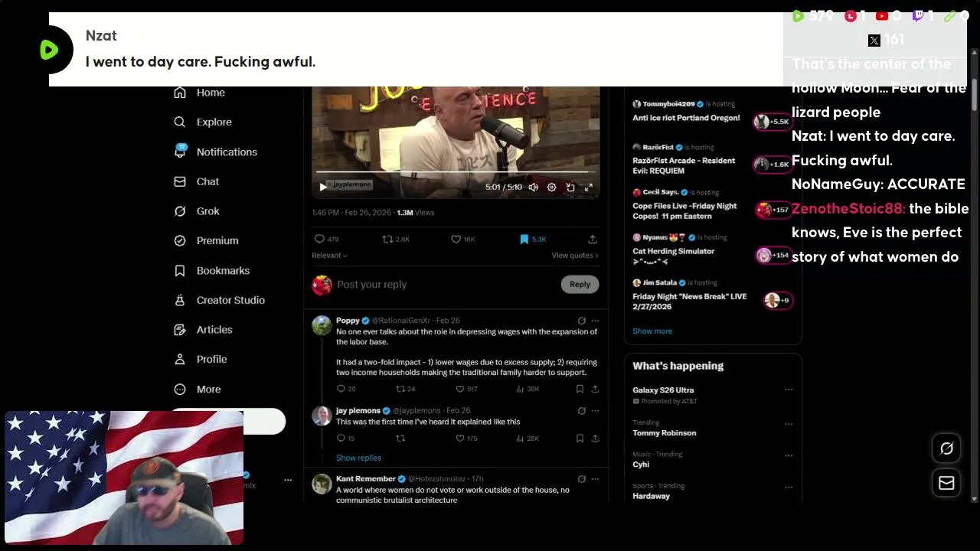Open Explore in the sidebar
The width and height of the screenshot is (980, 551).
coord(203,122)
